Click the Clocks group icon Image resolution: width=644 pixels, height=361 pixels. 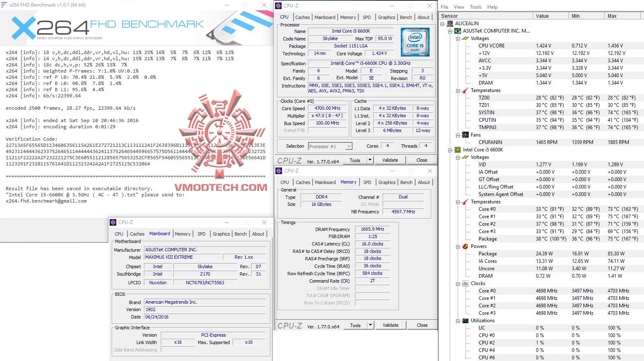coord(465,283)
